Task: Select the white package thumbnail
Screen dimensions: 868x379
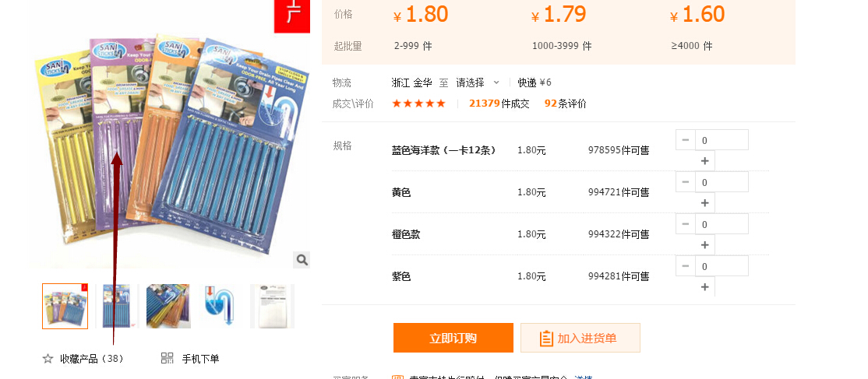Action: 273,306
